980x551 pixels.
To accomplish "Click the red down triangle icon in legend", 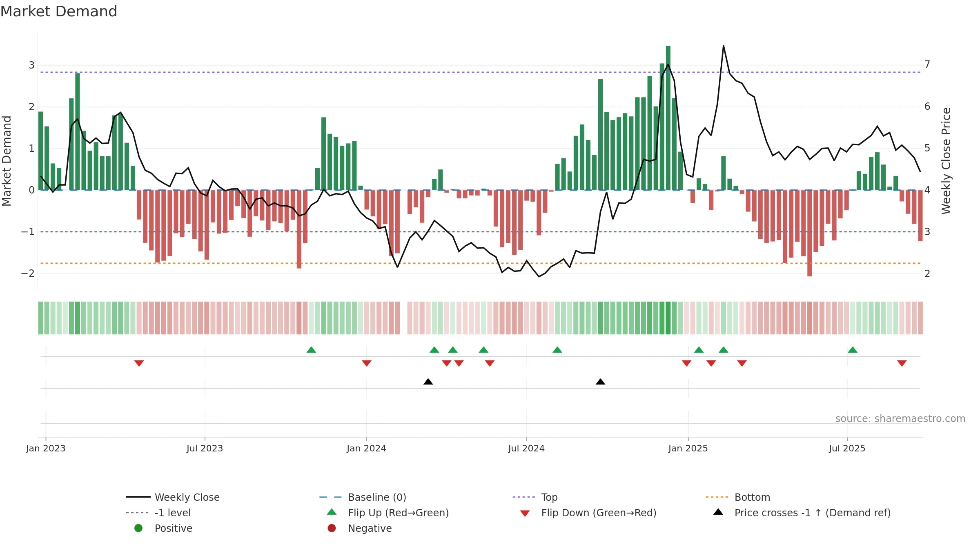I will click(x=525, y=513).
